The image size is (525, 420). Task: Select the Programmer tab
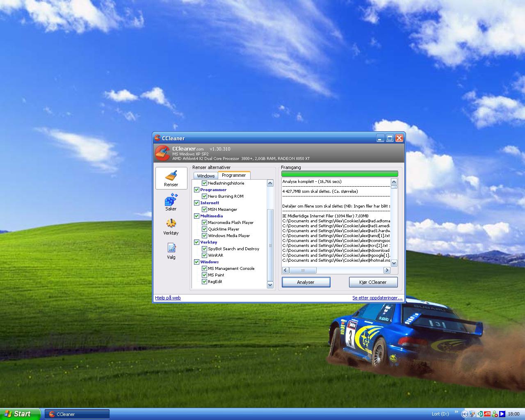tap(234, 175)
